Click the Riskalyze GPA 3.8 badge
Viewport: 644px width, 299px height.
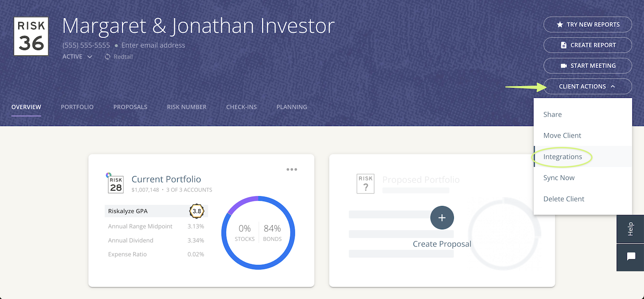tap(196, 211)
